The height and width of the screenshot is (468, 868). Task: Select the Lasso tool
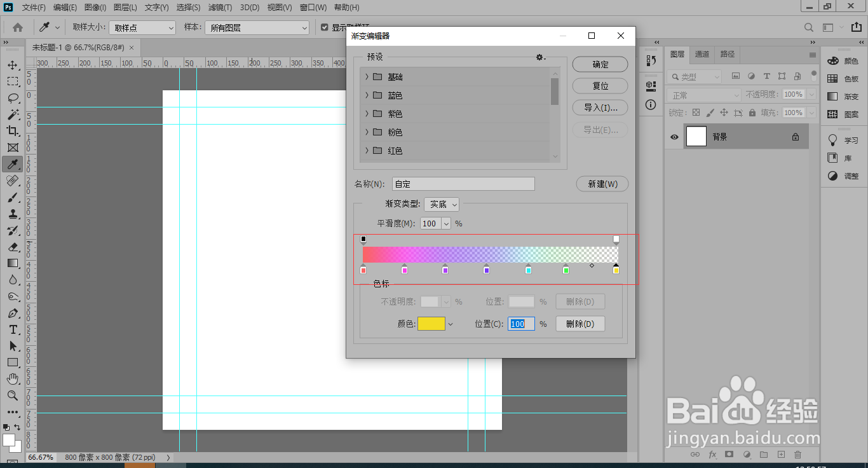[x=13, y=98]
